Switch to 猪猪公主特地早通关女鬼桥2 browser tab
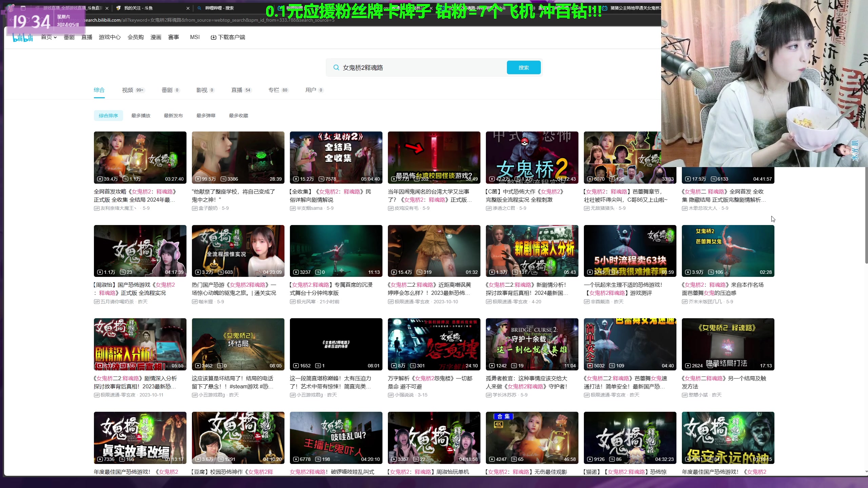Image resolution: width=868 pixels, height=488 pixels. (631, 8)
